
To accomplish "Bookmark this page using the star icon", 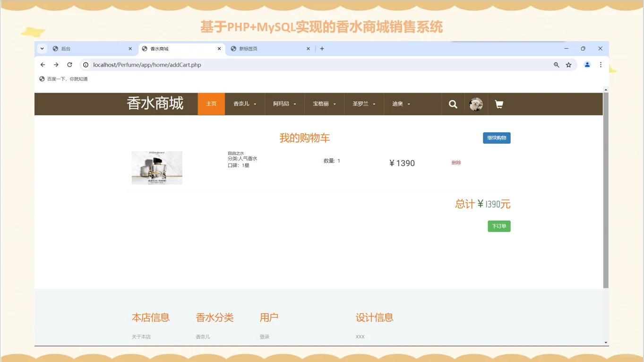I will click(x=568, y=65).
